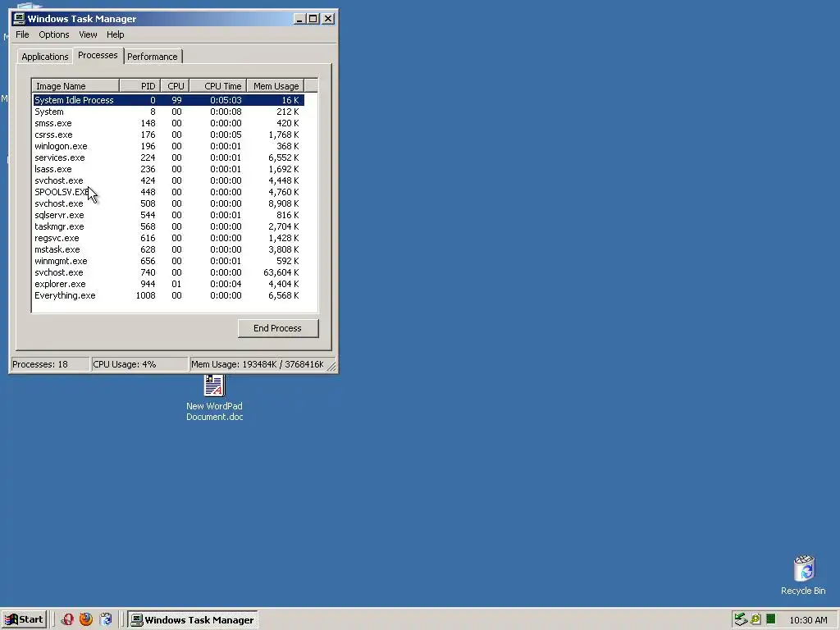Switch to the Performance tab
Viewport: 840px width, 630px height.
point(152,57)
